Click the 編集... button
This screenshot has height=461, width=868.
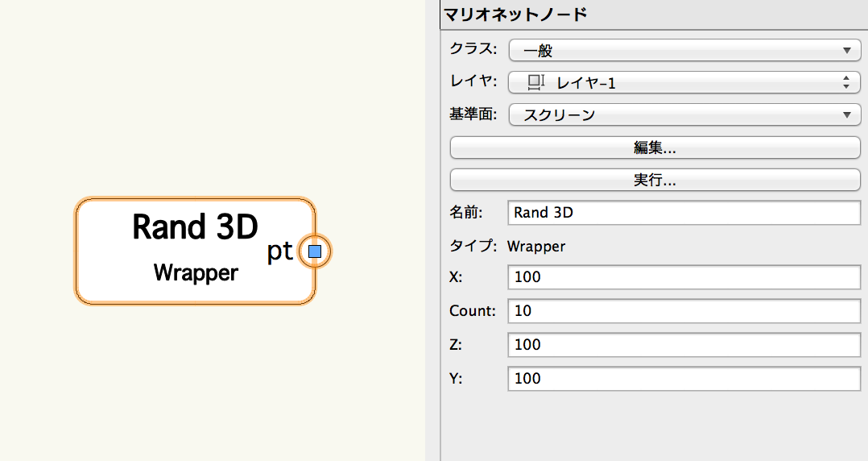(655, 147)
